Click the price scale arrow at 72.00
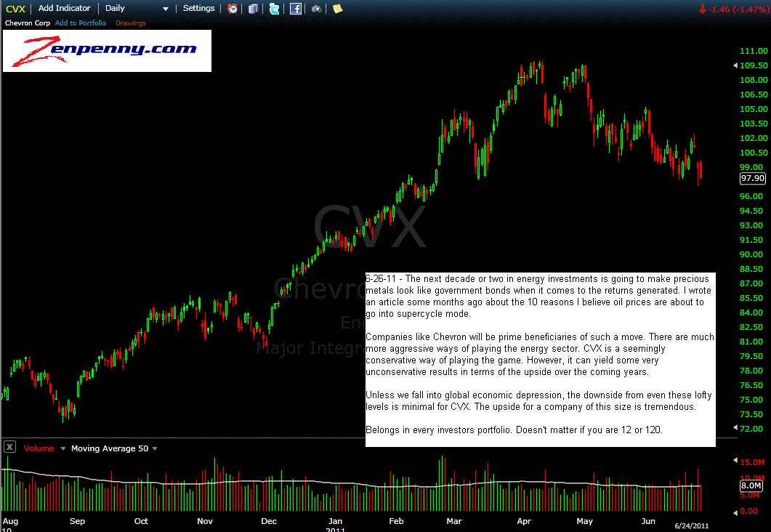The width and height of the screenshot is (771, 532). pos(735,428)
